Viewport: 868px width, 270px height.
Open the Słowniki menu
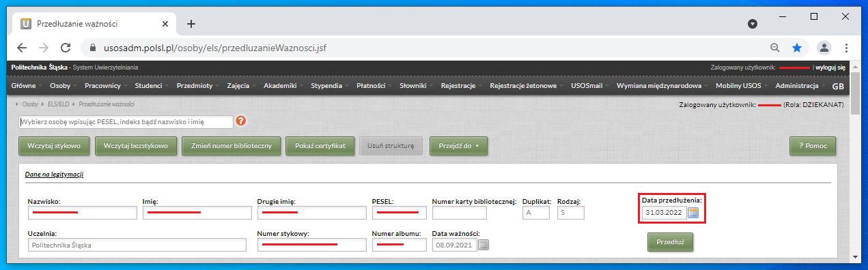pos(412,86)
